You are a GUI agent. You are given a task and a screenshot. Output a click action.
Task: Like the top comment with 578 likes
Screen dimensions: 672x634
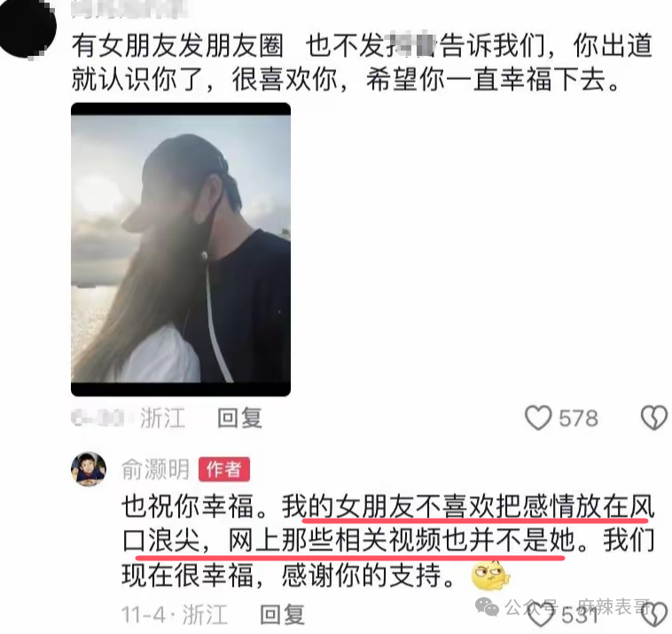tap(538, 418)
